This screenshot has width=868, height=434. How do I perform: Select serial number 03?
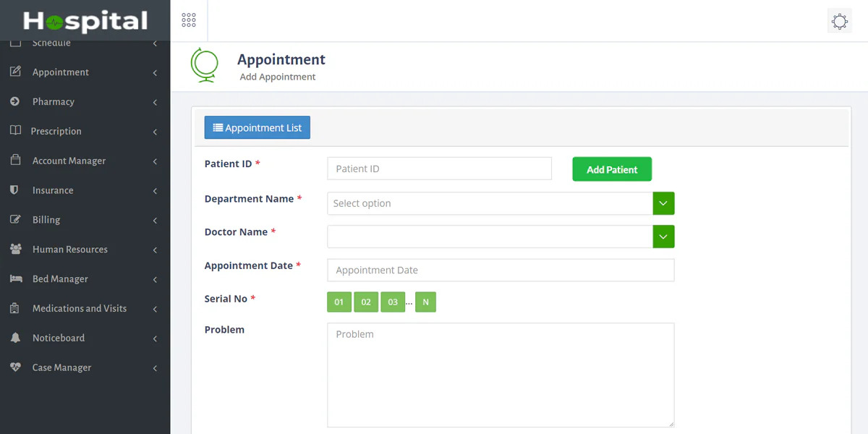tap(393, 302)
